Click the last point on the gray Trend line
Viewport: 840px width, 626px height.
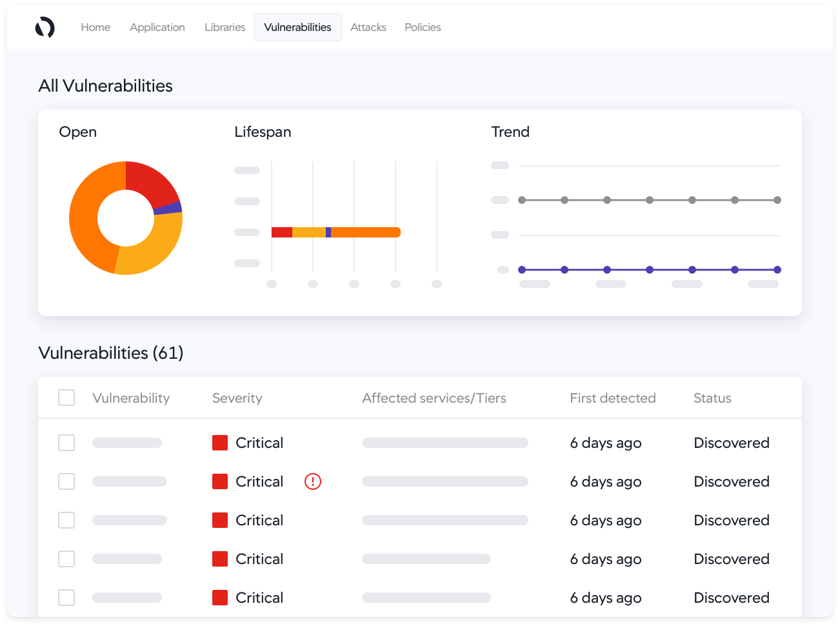point(777,200)
